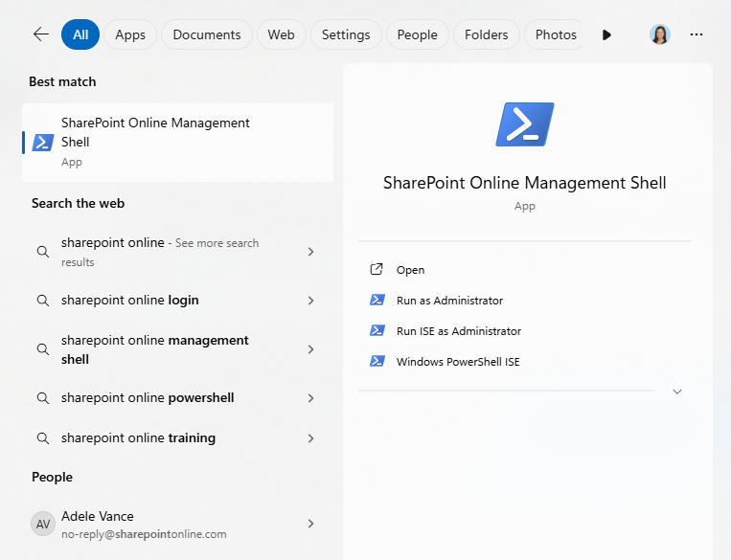Click no-reply@sharepointonline.com email text

click(144, 534)
